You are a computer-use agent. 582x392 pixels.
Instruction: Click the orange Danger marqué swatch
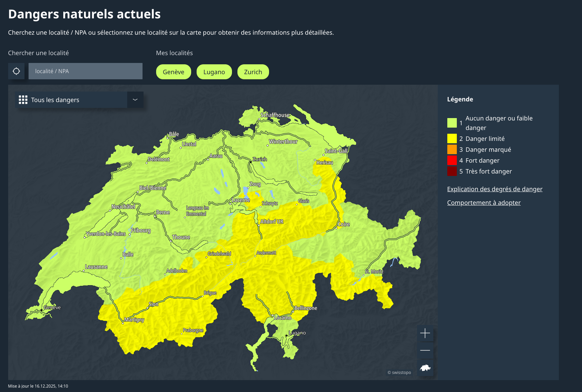tap(452, 149)
